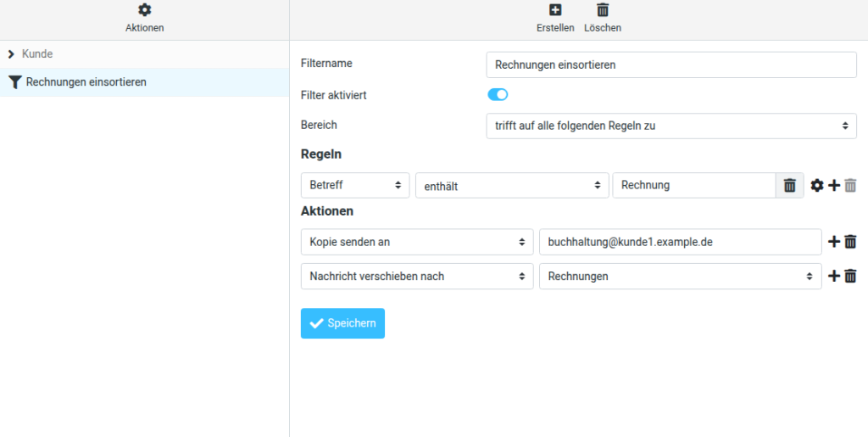Image resolution: width=868 pixels, height=437 pixels.
Task: Click the Rechnung rule value field
Action: pyautogui.click(x=694, y=185)
